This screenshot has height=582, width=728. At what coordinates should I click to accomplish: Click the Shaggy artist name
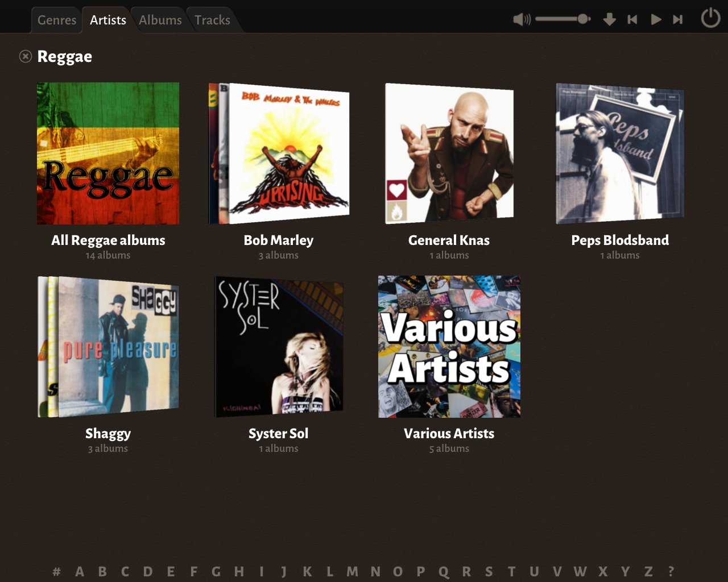[108, 434]
